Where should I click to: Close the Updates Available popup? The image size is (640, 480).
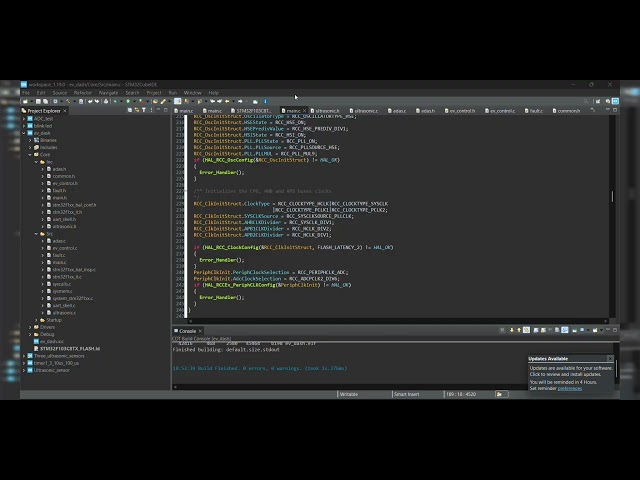click(610, 358)
